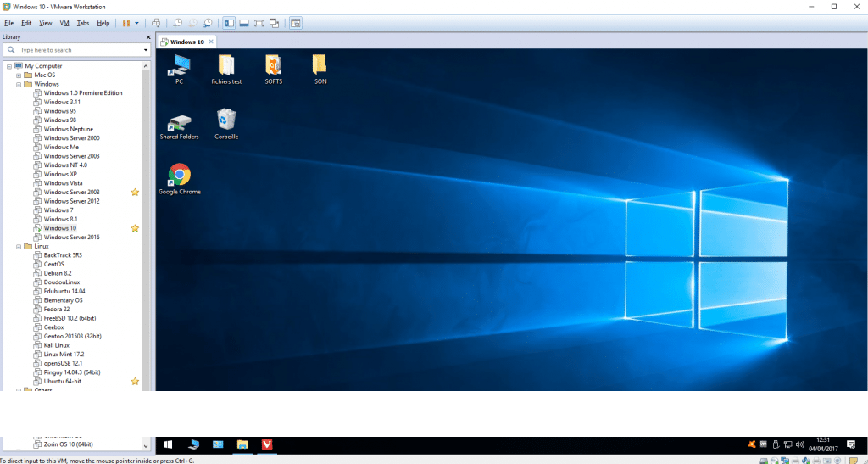Toggle the library sidebar view button
The width and height of the screenshot is (868, 464).
(x=229, y=23)
